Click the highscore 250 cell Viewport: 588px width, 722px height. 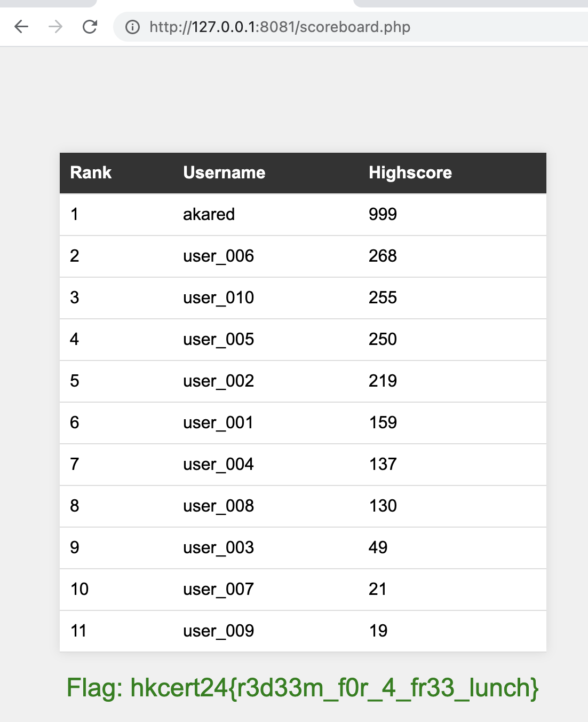tap(383, 339)
